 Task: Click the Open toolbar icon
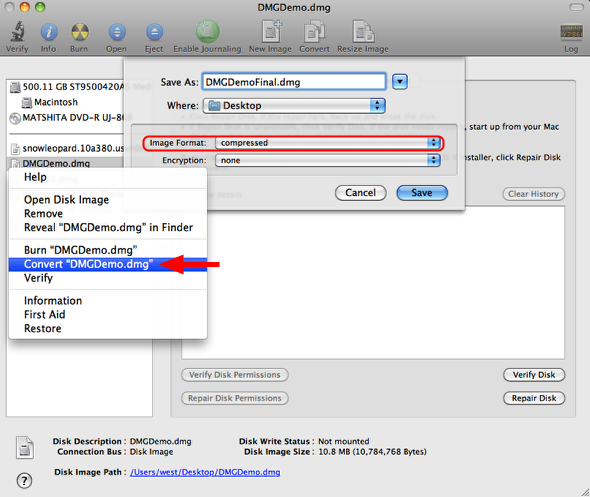tap(117, 32)
